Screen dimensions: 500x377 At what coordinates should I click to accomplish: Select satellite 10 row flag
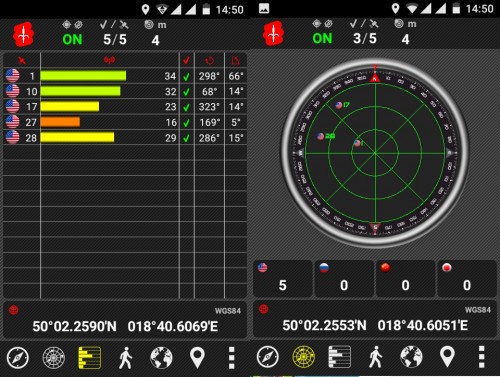pos(13,91)
